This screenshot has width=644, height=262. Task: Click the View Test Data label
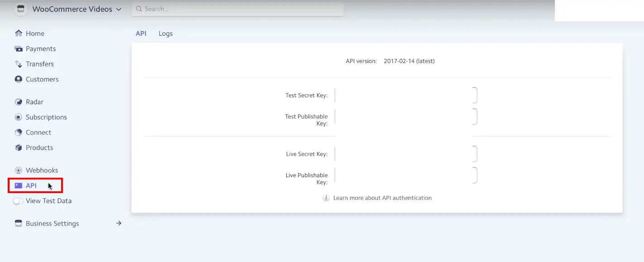[49, 201]
